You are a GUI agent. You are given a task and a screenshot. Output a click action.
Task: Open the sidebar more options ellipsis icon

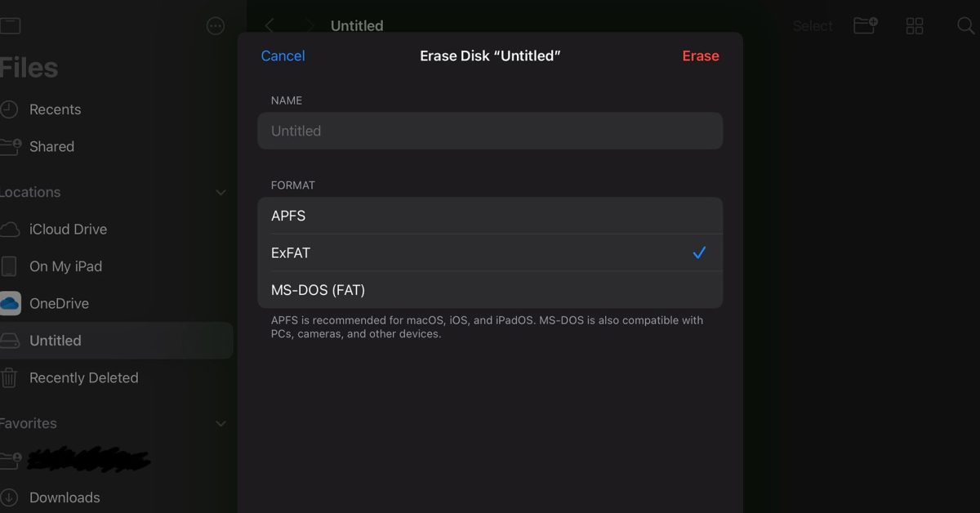point(216,26)
